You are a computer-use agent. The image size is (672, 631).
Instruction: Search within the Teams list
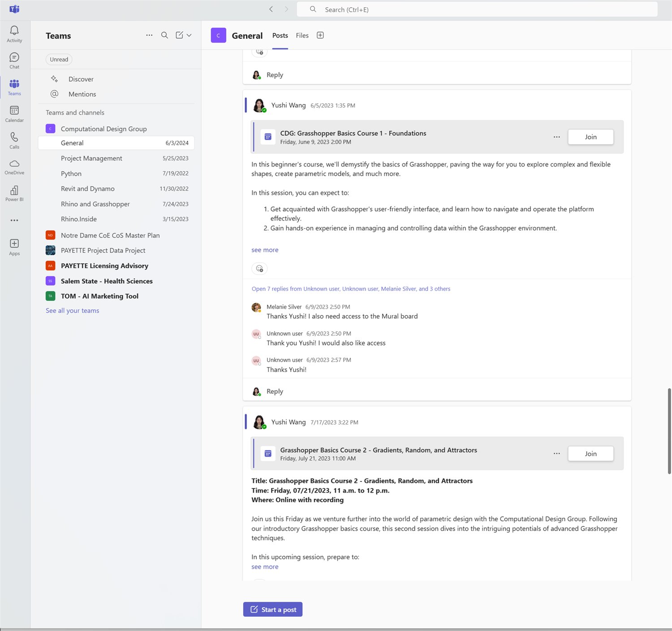pos(164,35)
